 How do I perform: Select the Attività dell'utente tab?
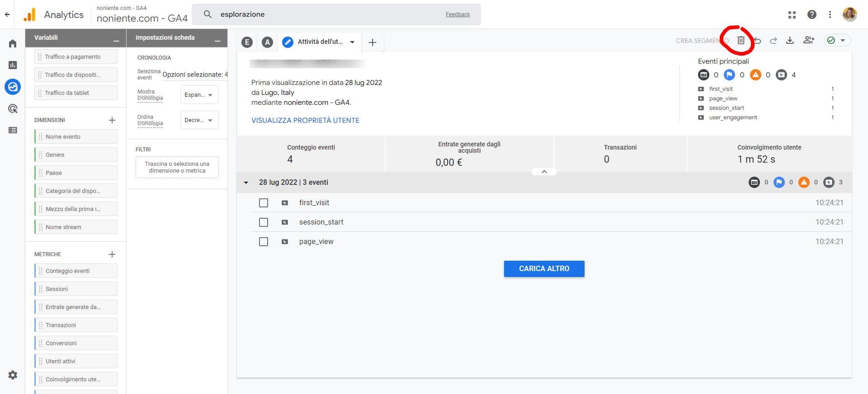point(319,42)
